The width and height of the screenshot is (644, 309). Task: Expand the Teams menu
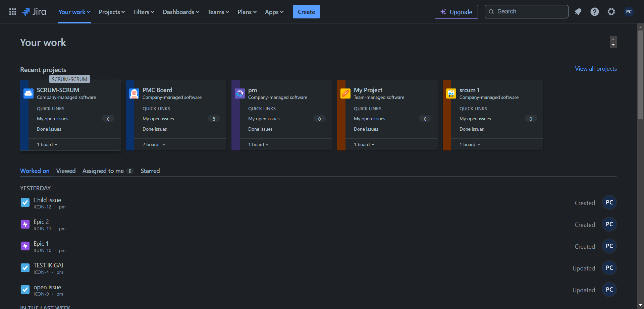(x=218, y=12)
